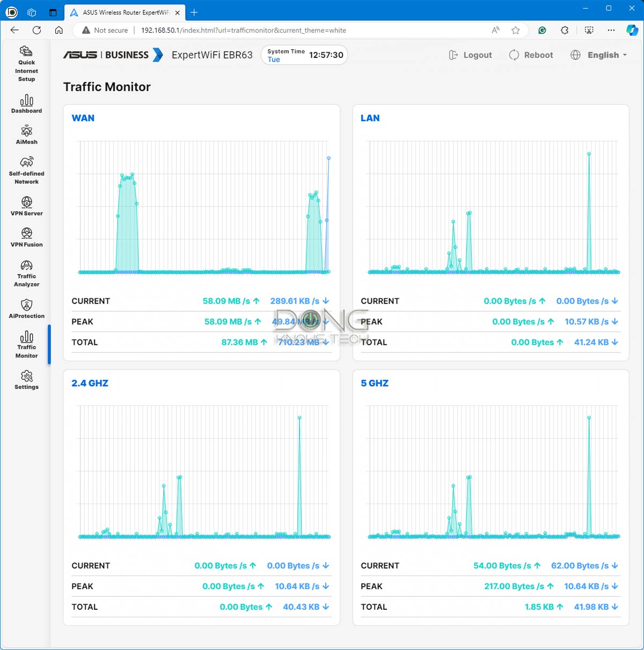Click the 2.4 GHz traffic graph
This screenshot has width=644, height=650.
203,472
